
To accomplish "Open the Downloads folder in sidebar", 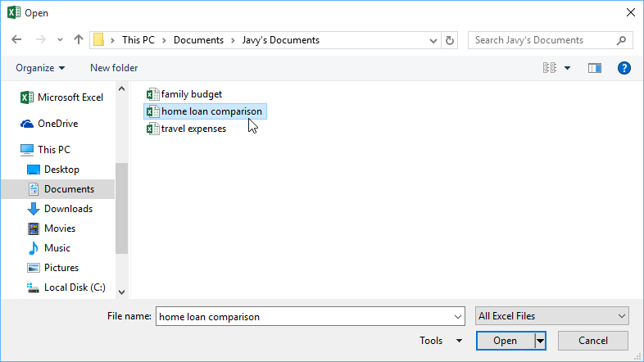I will [x=67, y=209].
